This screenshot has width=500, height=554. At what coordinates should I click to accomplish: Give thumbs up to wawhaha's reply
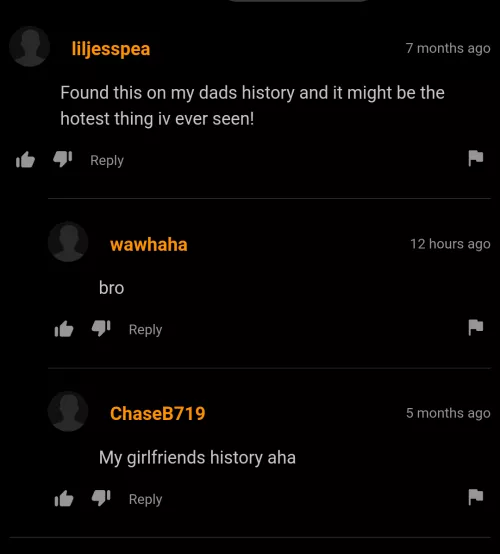coord(64,329)
